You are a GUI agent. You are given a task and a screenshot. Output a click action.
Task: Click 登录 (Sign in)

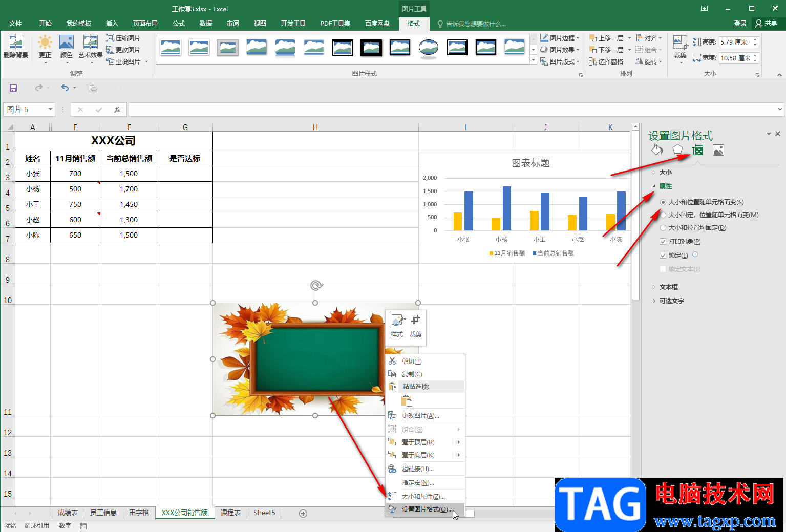pyautogui.click(x=740, y=23)
